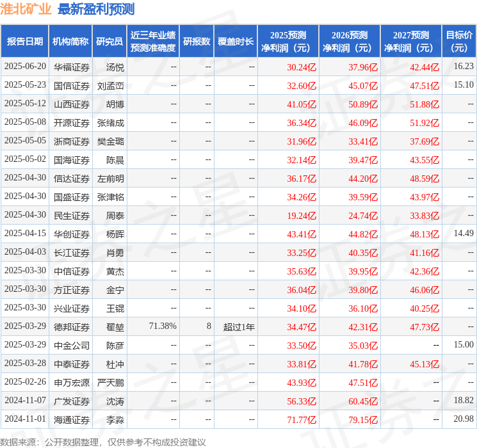
Task: Click target price 16.23
Action: [x=464, y=67]
